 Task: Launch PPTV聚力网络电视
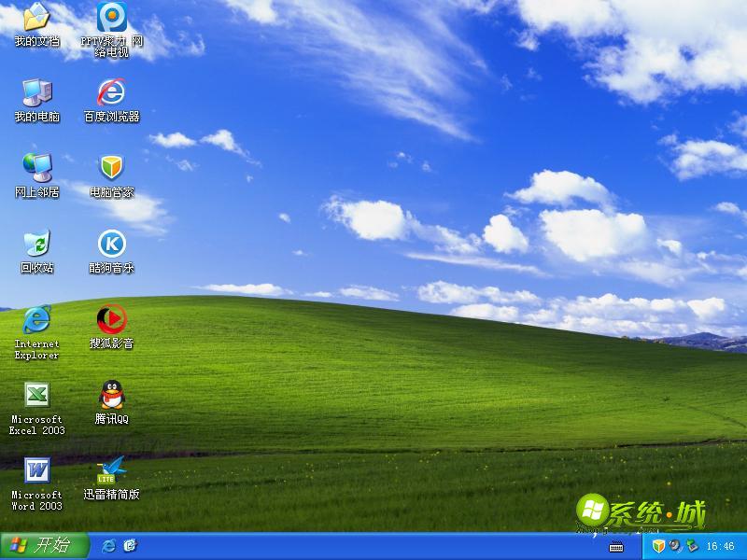[x=112, y=19]
